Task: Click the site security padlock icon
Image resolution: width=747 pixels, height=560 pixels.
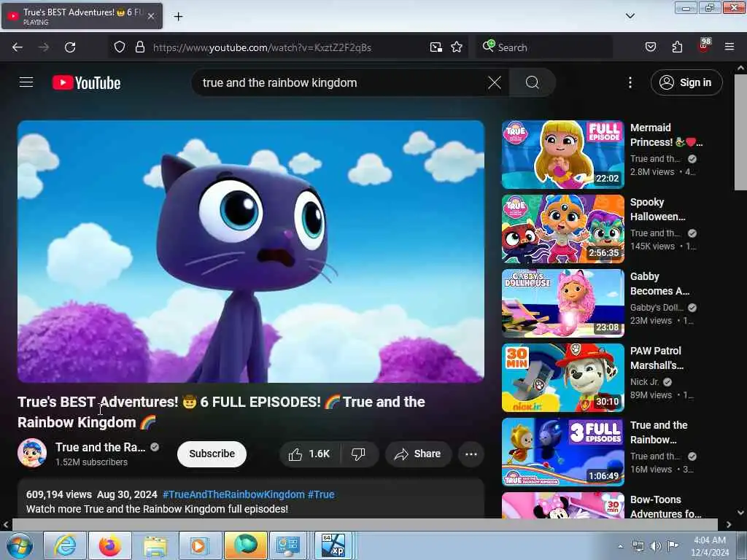Action: (139, 47)
